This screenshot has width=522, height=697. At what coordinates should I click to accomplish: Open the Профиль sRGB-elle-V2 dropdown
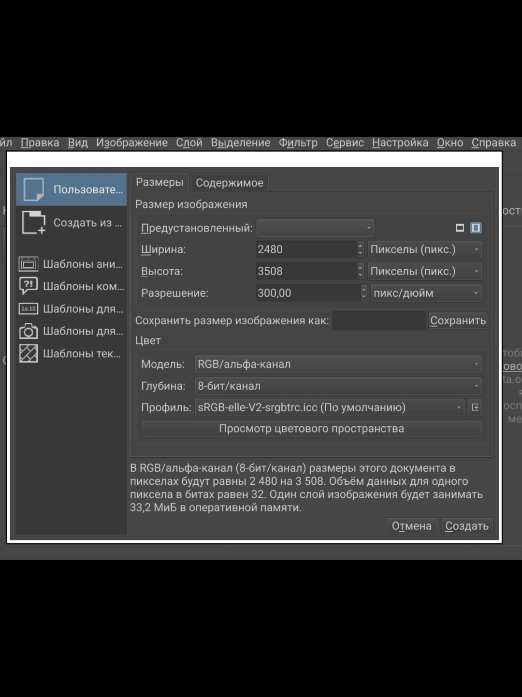pyautogui.click(x=329, y=407)
